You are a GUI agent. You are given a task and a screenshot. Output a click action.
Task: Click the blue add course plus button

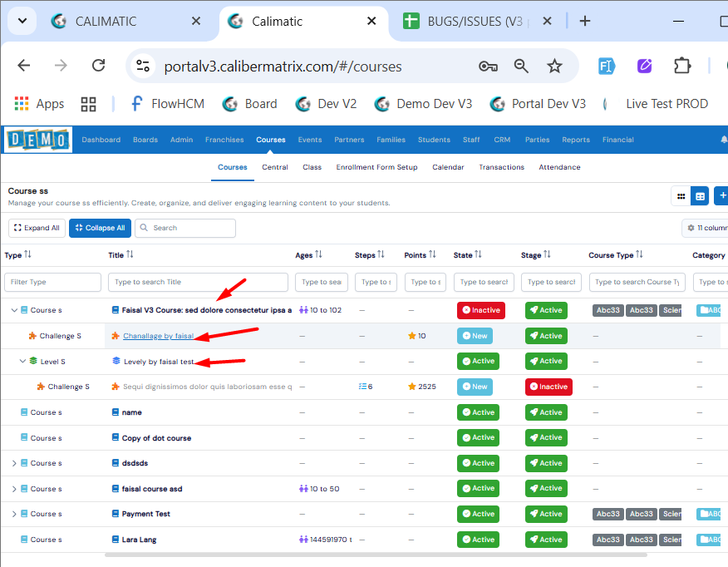721,196
